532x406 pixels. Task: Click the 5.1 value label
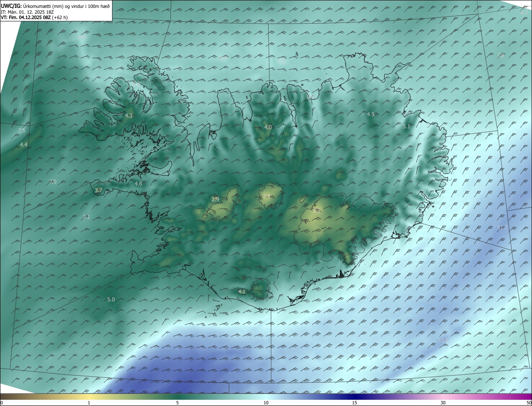click(x=406, y=126)
